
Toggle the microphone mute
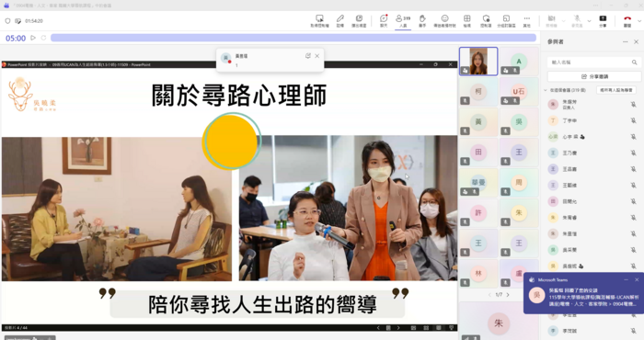pyautogui.click(x=577, y=20)
